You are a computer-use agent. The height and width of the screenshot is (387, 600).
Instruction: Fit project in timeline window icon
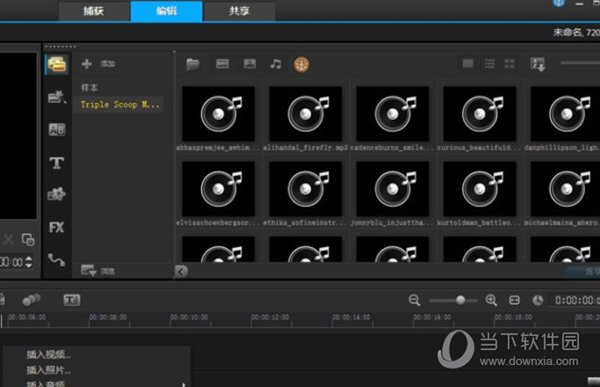514,300
